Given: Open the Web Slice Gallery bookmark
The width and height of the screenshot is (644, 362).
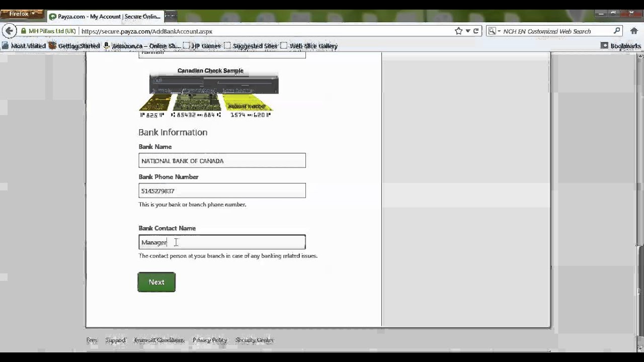Looking at the screenshot, I should 309,46.
